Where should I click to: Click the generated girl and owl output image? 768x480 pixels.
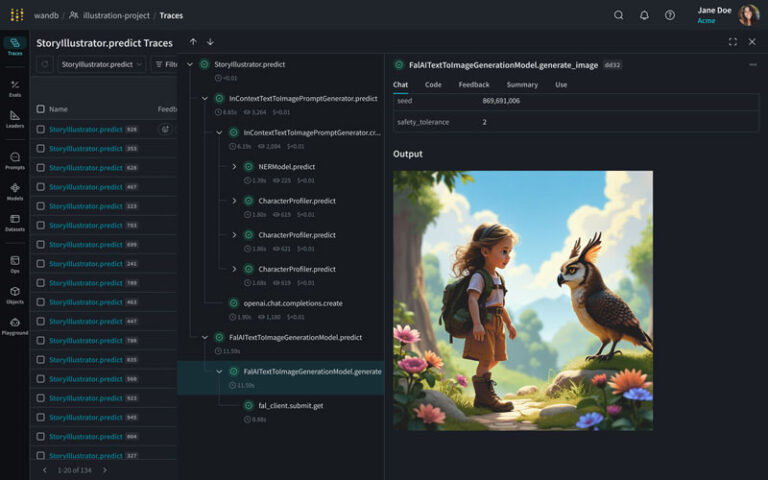tap(522, 300)
